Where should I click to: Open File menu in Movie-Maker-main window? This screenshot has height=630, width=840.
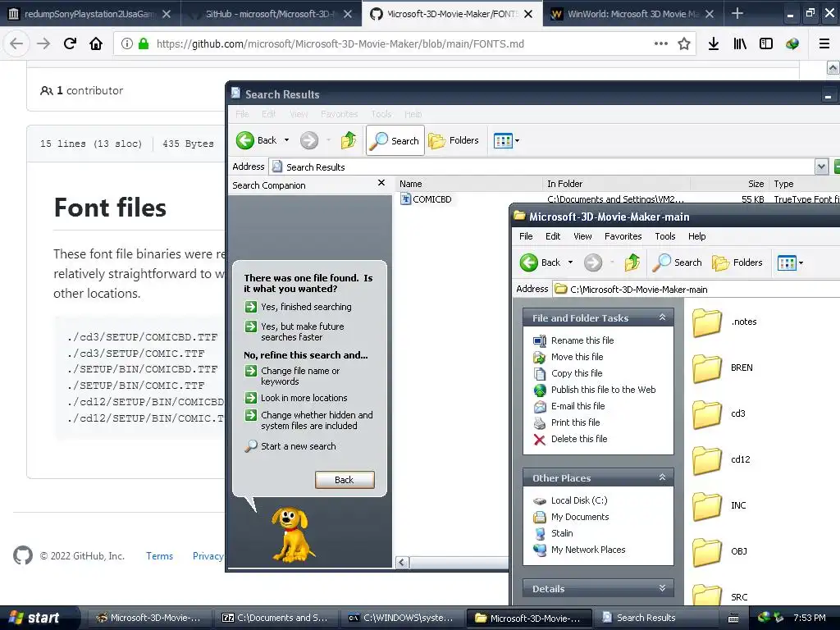pyautogui.click(x=526, y=236)
